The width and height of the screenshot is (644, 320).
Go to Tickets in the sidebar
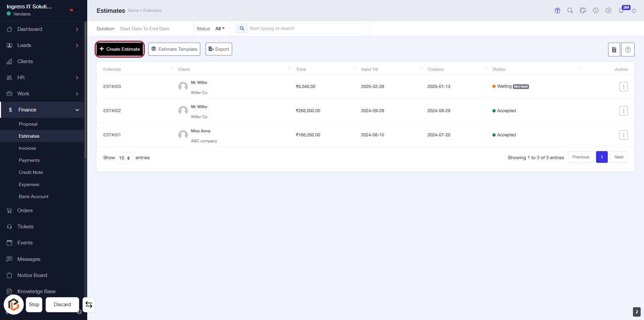point(25,227)
